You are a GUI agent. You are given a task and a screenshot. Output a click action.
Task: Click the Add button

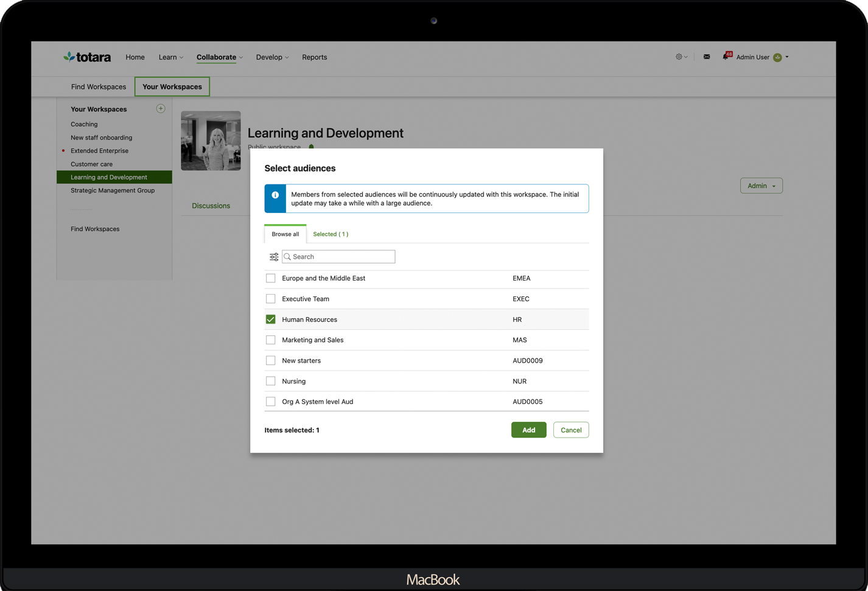528,430
